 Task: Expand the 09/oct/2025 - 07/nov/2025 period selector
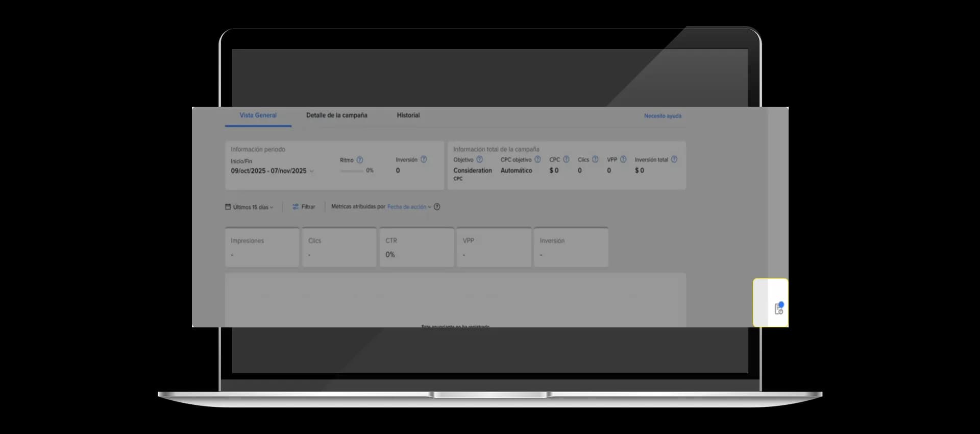[x=273, y=171]
